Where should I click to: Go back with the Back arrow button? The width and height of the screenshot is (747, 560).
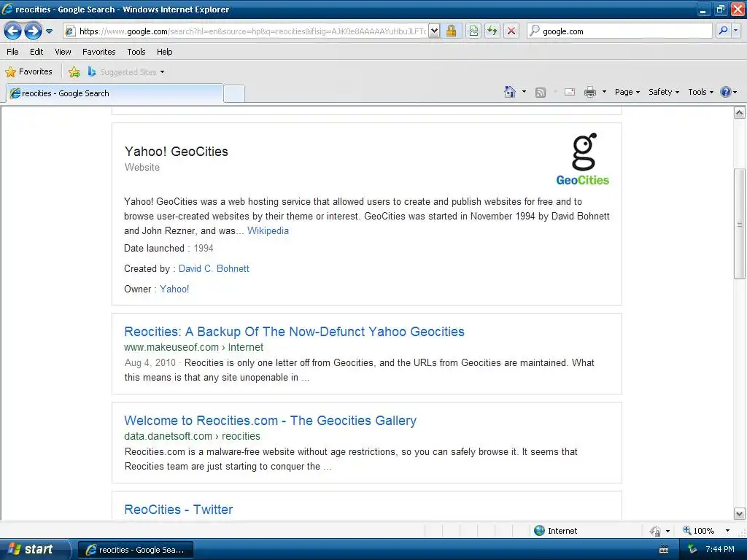click(13, 31)
